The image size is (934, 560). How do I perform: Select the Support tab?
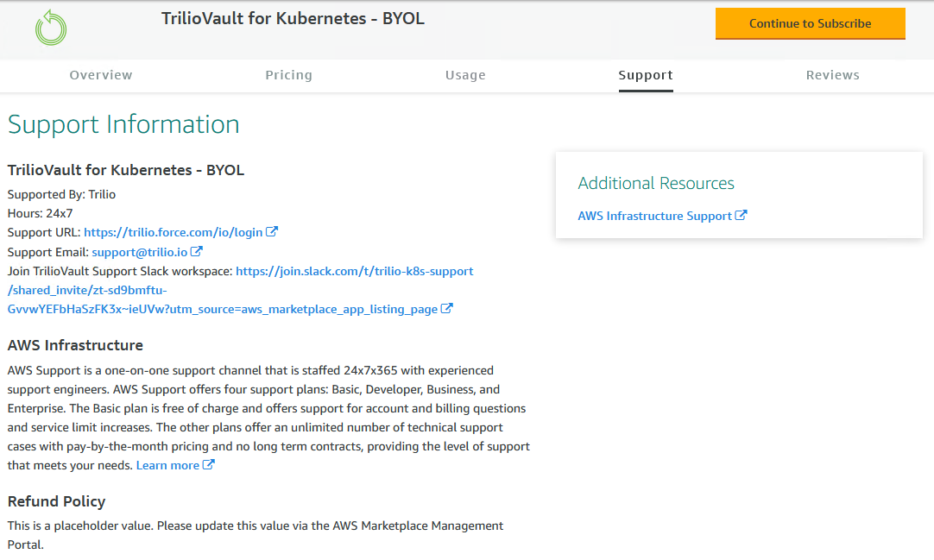pyautogui.click(x=646, y=75)
